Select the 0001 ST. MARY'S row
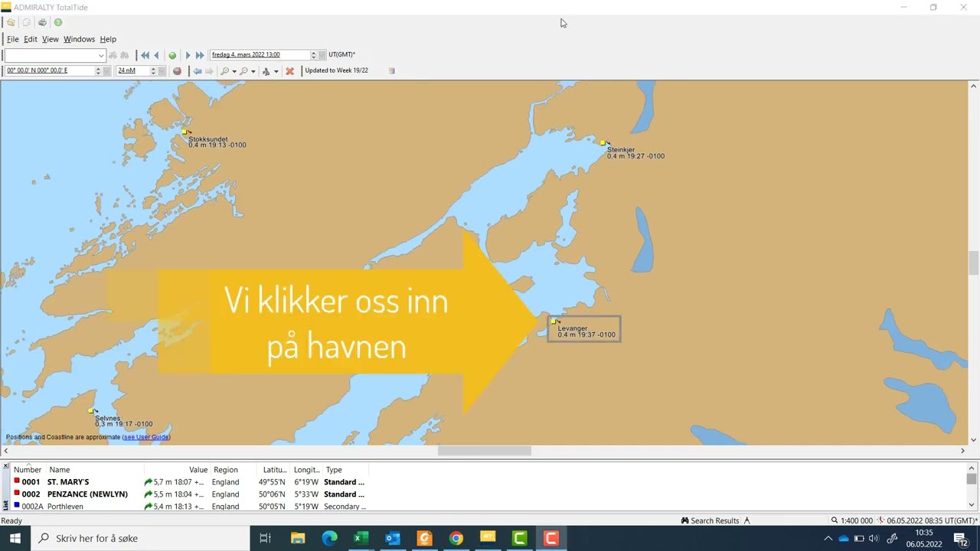The height and width of the screenshot is (551, 980). coord(189,482)
